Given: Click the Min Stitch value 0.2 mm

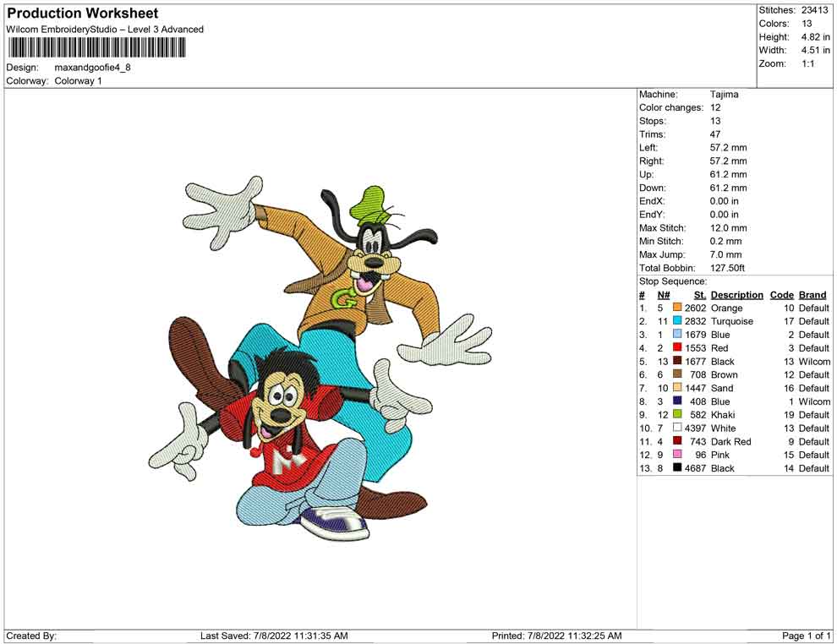Looking at the screenshot, I should [725, 241].
